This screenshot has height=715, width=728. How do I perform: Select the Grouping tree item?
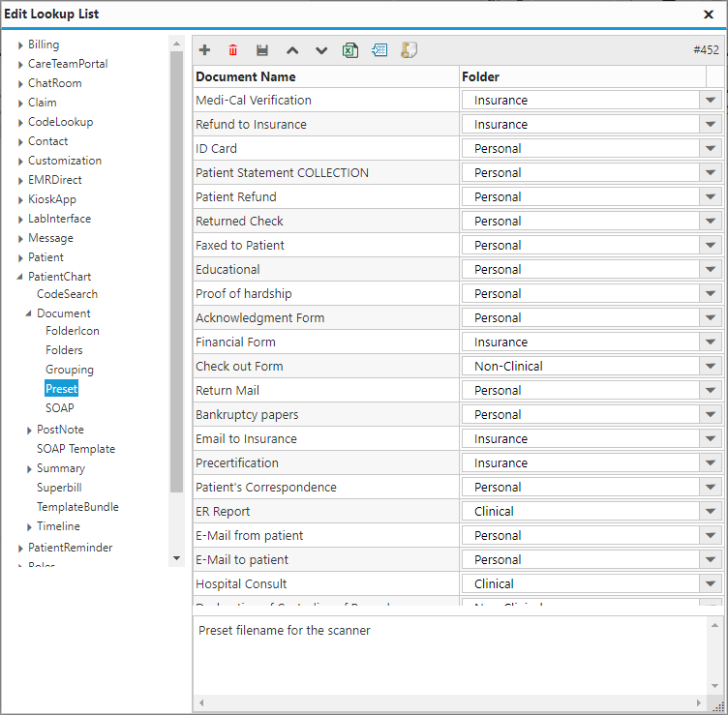70,370
